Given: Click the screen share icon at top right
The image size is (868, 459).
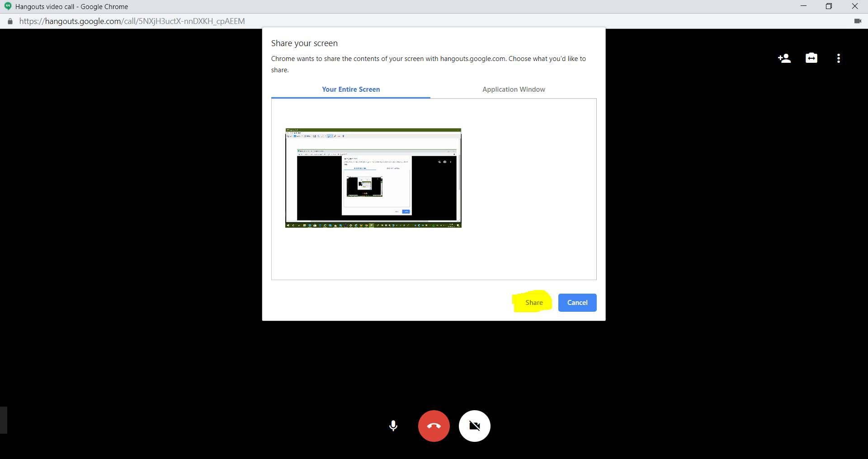Looking at the screenshot, I should pos(811,58).
